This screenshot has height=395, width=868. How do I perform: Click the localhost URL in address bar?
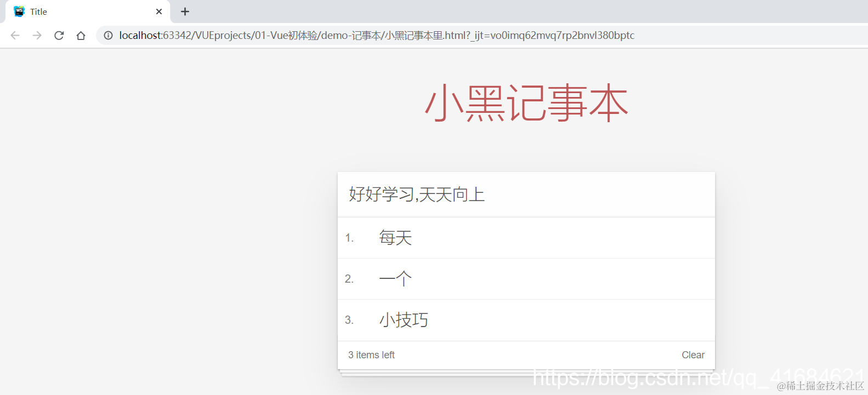click(x=377, y=36)
